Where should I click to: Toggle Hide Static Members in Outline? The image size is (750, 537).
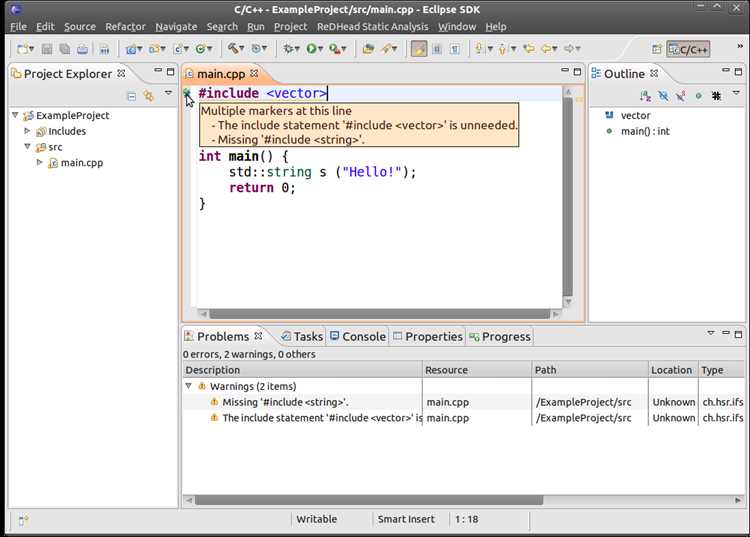click(681, 96)
